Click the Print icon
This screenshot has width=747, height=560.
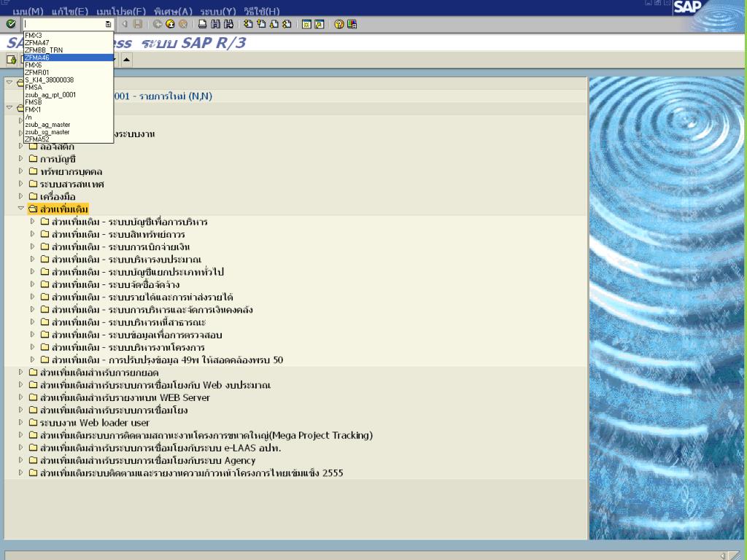pos(203,24)
